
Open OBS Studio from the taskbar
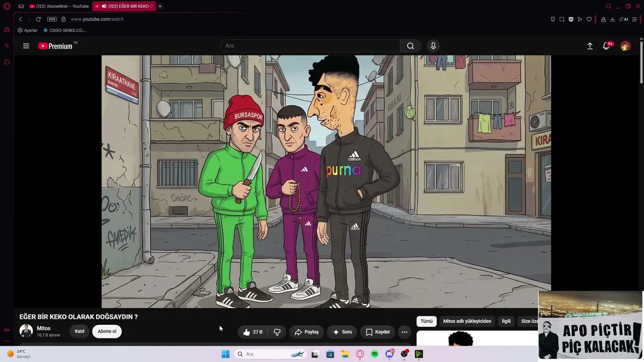pyautogui.click(x=404, y=354)
